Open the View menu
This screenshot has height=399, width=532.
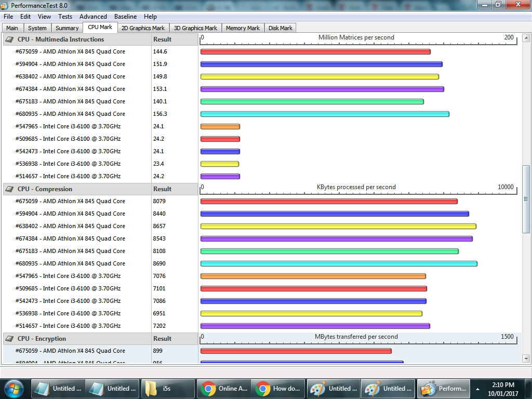click(x=45, y=17)
